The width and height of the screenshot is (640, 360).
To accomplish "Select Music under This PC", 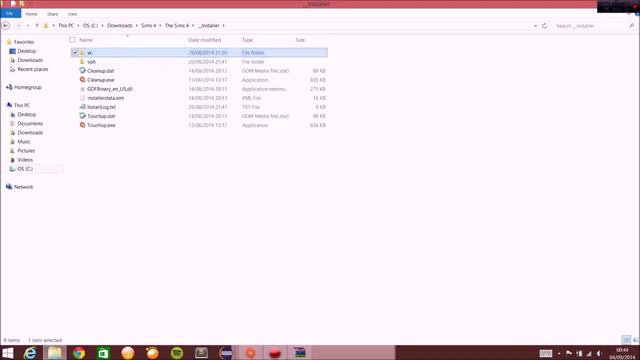I will pos(24,142).
